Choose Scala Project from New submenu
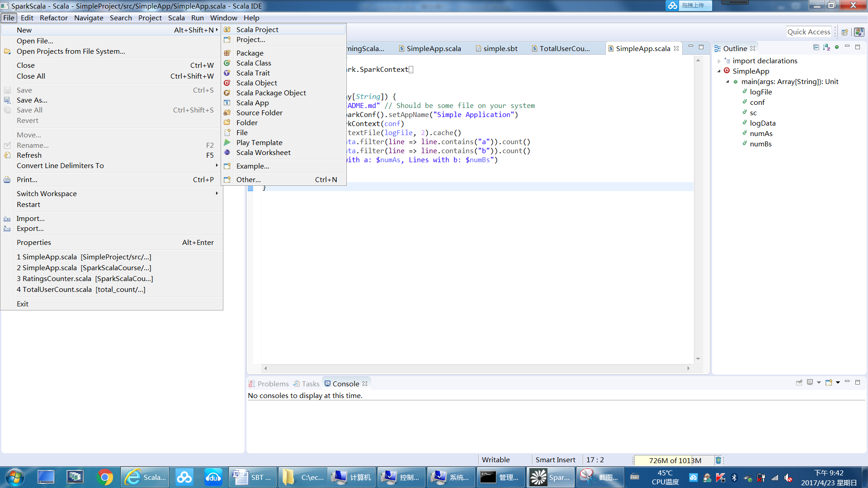868x488 pixels. click(x=284, y=29)
